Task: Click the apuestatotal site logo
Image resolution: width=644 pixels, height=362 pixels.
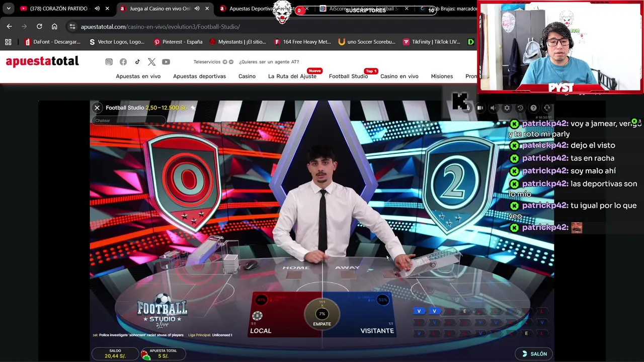Action: pyautogui.click(x=42, y=61)
